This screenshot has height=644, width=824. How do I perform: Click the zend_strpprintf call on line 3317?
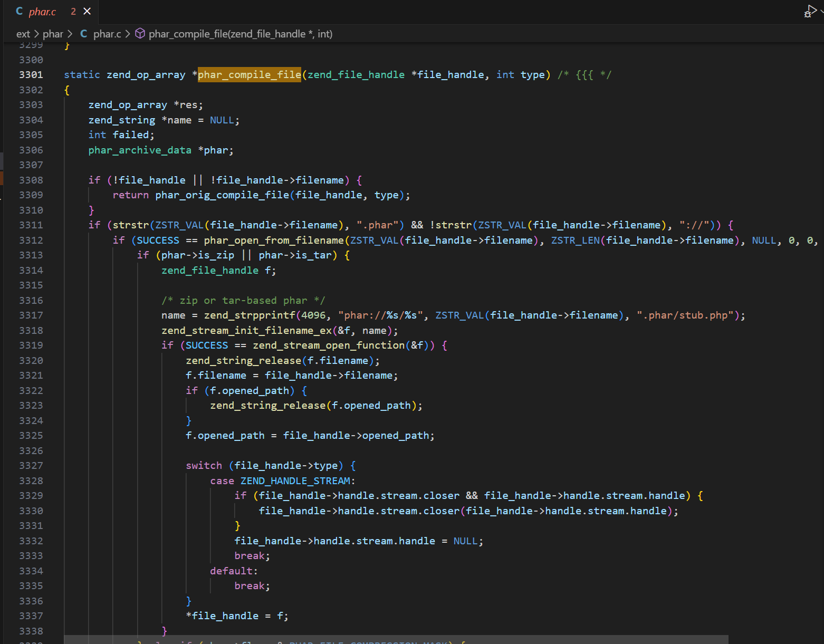pos(250,315)
